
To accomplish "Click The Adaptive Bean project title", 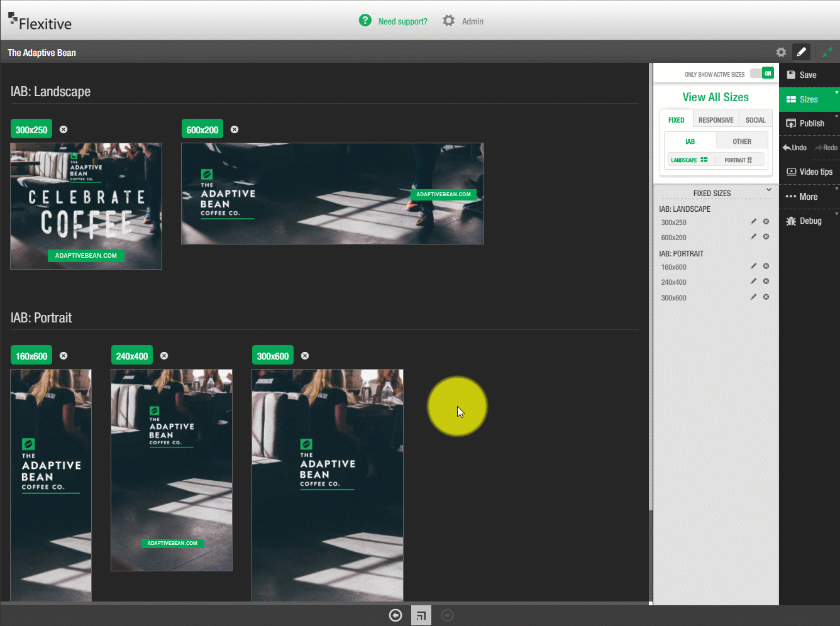I will (x=41, y=53).
